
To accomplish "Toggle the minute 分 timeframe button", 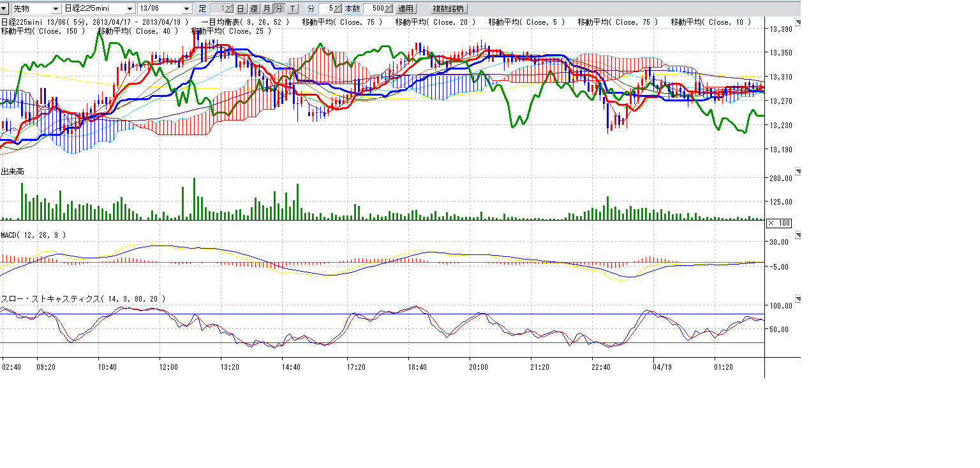I will click(x=279, y=9).
